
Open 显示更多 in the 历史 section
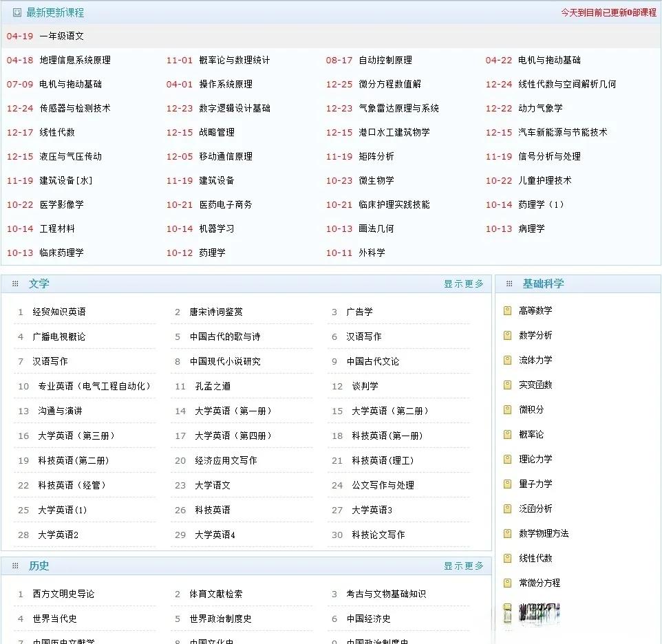click(x=464, y=566)
